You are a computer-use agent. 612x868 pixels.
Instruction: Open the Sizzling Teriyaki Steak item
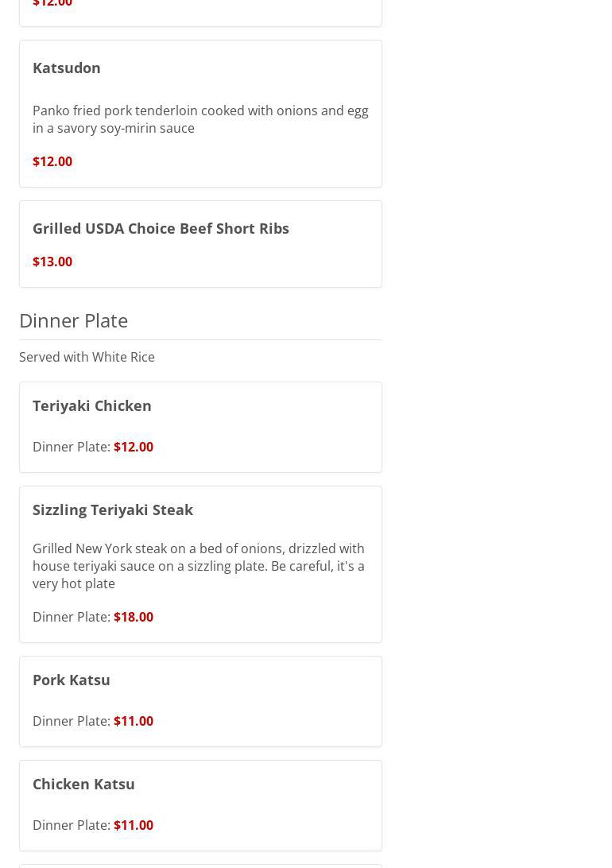(x=113, y=510)
